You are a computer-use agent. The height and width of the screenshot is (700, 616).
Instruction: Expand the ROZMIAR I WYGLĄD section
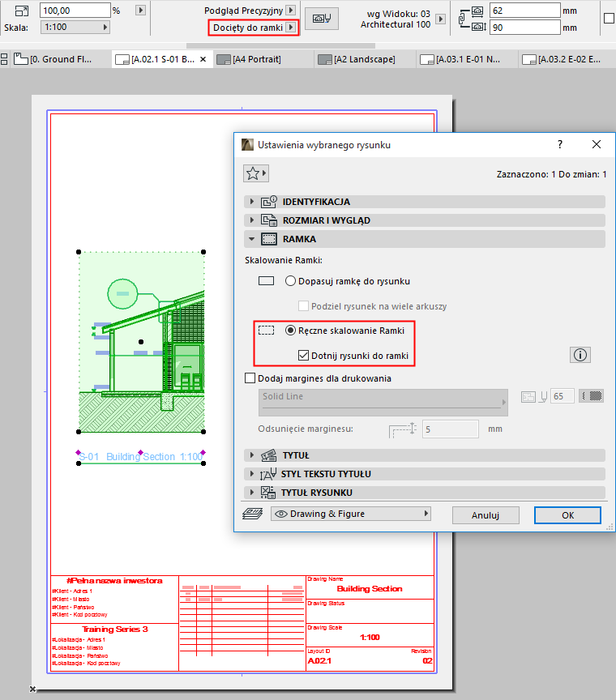(x=252, y=220)
